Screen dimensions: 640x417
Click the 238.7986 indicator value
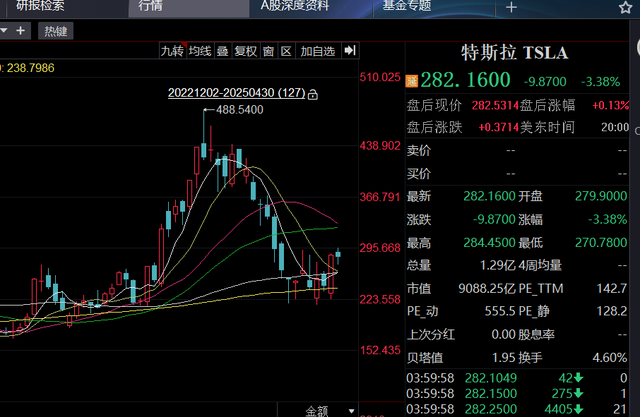tap(30, 68)
